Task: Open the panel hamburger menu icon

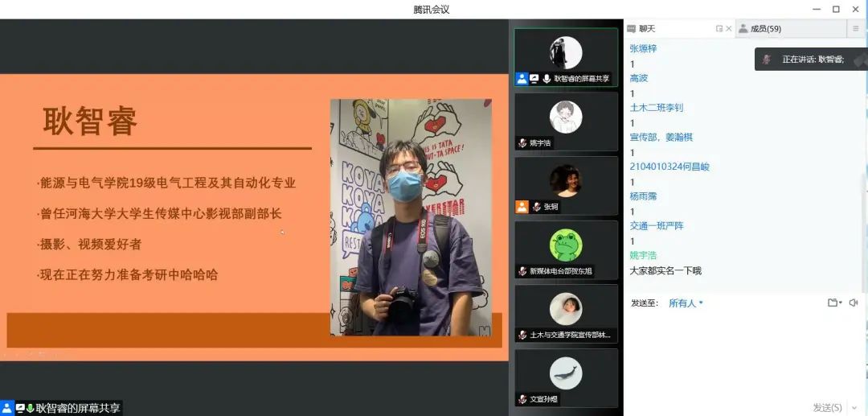Action: coord(855,29)
